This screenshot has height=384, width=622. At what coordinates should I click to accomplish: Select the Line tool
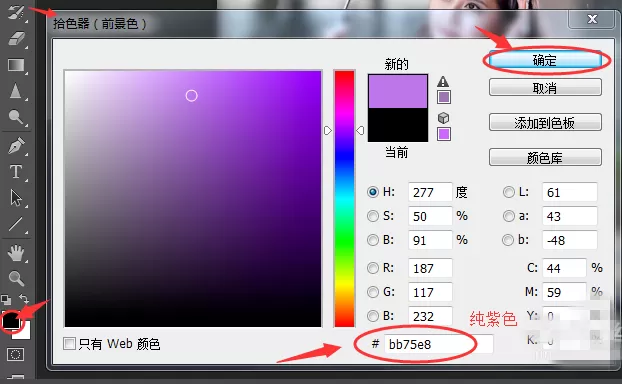point(16,224)
